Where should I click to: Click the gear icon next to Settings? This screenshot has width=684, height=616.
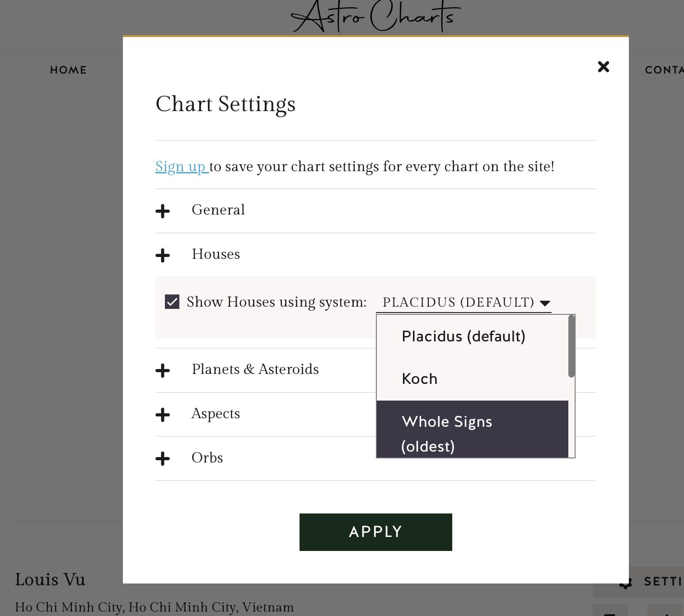626,583
